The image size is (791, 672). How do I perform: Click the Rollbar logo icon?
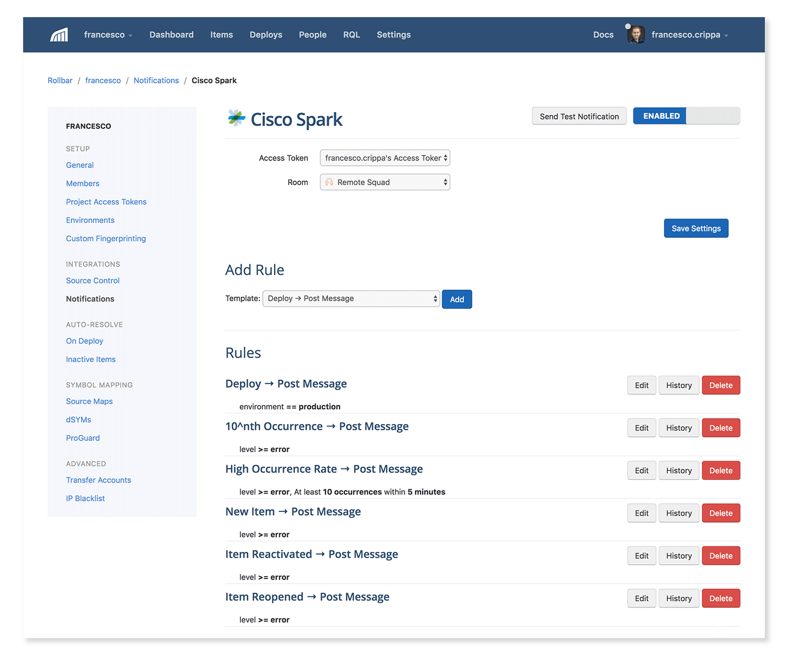tap(59, 35)
